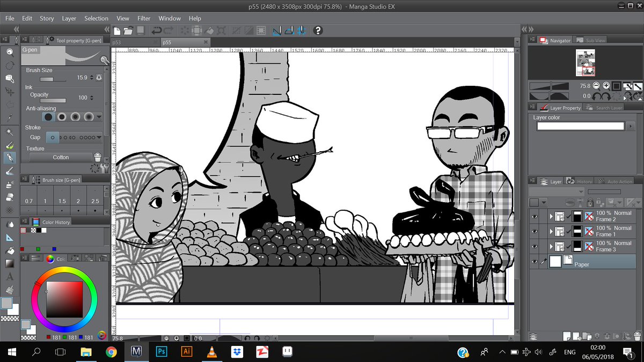Select the third anti-aliasing option
The width and height of the screenshot is (644, 362).
click(76, 116)
